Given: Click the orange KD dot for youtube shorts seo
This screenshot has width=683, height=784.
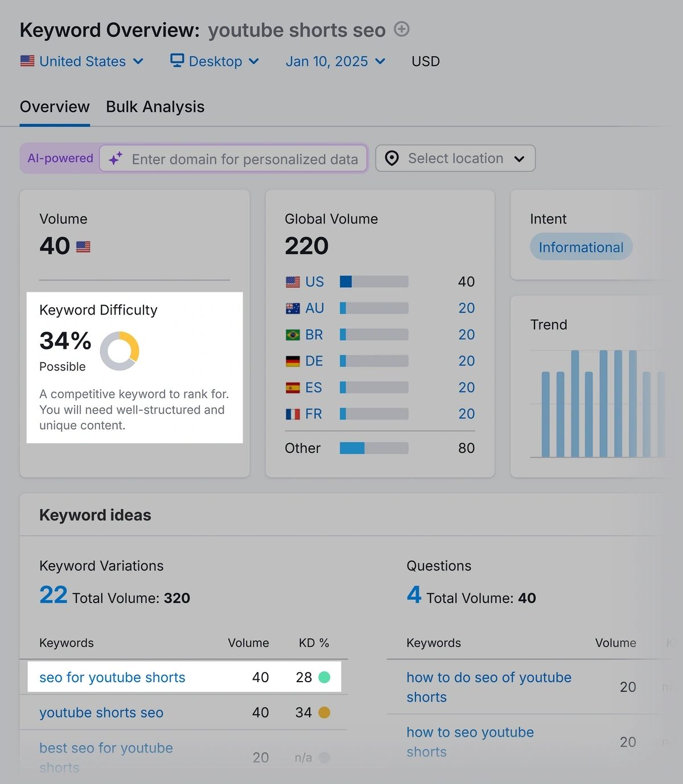Looking at the screenshot, I should [324, 712].
